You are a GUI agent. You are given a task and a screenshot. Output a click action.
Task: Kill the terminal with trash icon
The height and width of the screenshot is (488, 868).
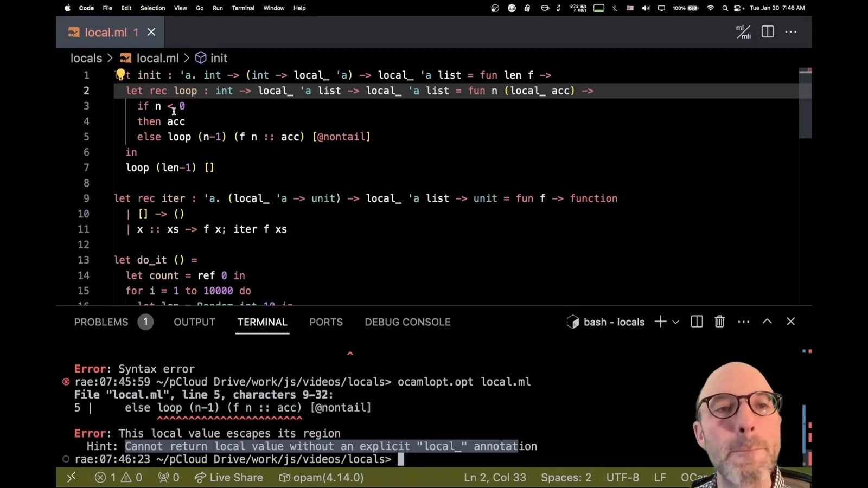[x=719, y=322]
